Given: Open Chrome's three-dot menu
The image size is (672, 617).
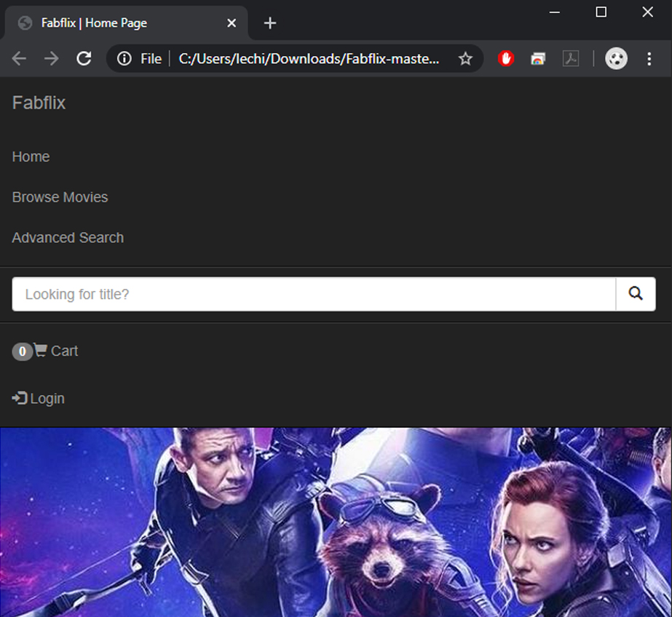Looking at the screenshot, I should 649,59.
